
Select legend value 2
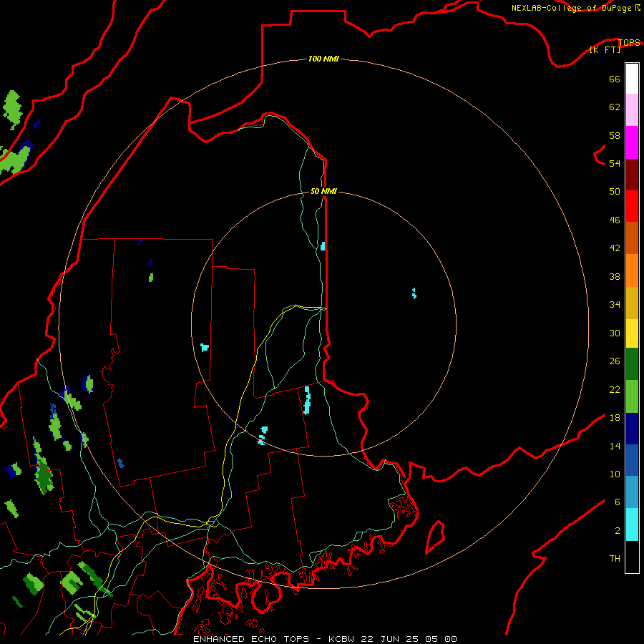point(617,531)
